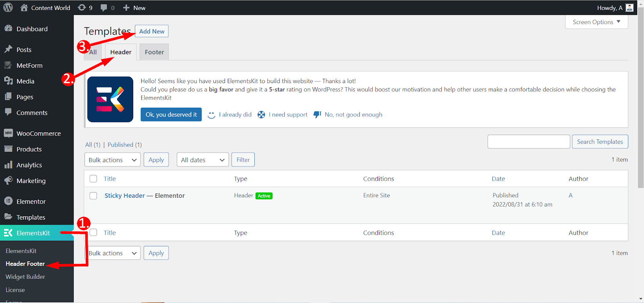644x303 pixels.
Task: Click the Add New template button
Action: point(152,31)
